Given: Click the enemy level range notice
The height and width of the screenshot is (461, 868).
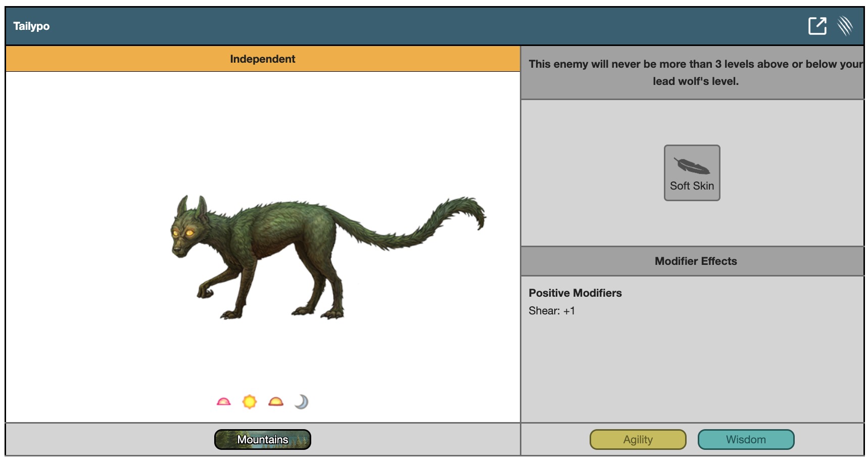Looking at the screenshot, I should click(x=695, y=72).
